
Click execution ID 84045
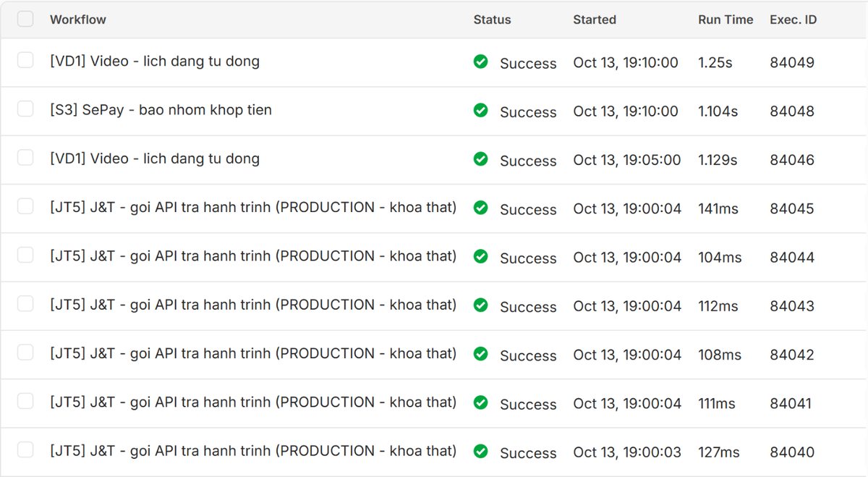tap(792, 208)
